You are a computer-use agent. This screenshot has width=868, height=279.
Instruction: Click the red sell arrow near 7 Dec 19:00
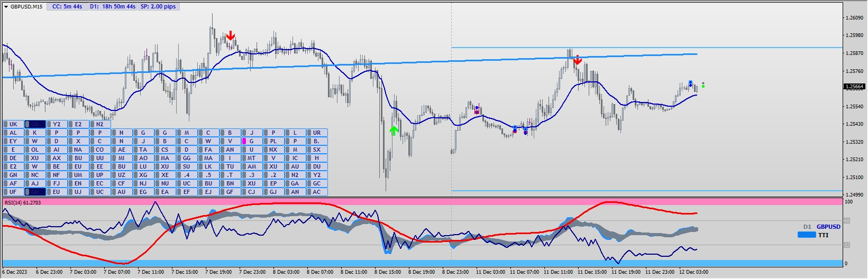coord(230,36)
